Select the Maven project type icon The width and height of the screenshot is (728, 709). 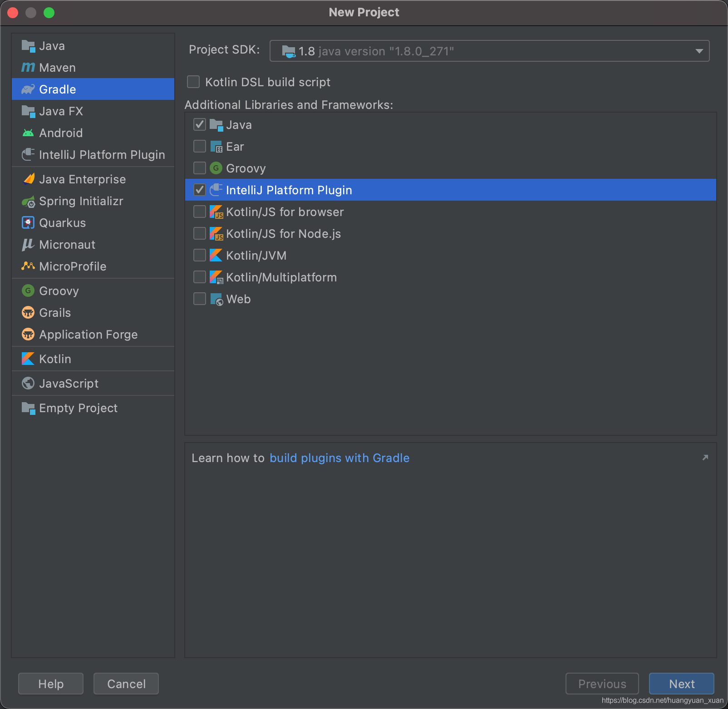28,67
